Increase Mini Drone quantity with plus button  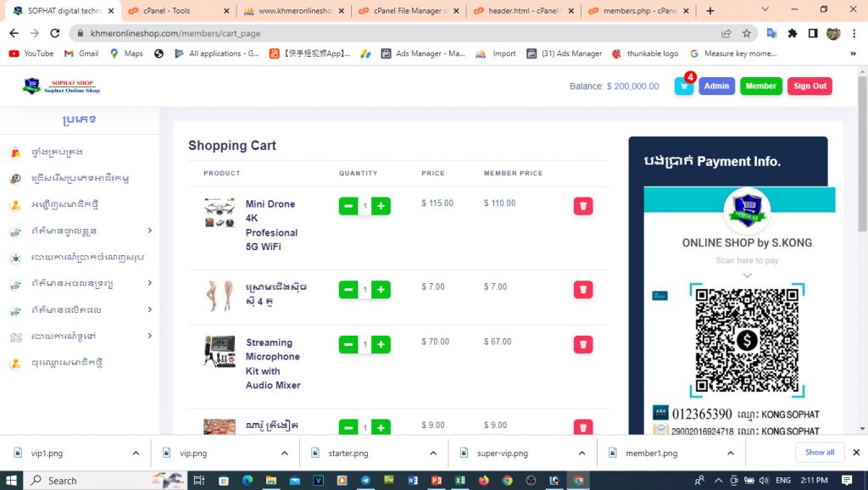[x=381, y=206]
